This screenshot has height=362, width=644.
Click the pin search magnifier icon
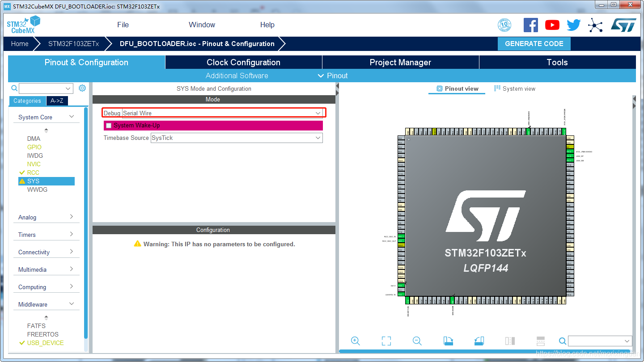[x=563, y=341]
